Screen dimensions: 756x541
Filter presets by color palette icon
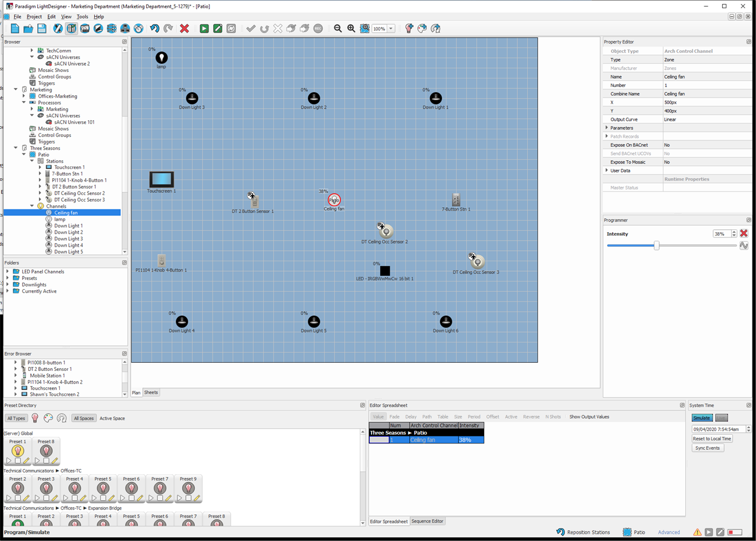pyautogui.click(x=48, y=418)
